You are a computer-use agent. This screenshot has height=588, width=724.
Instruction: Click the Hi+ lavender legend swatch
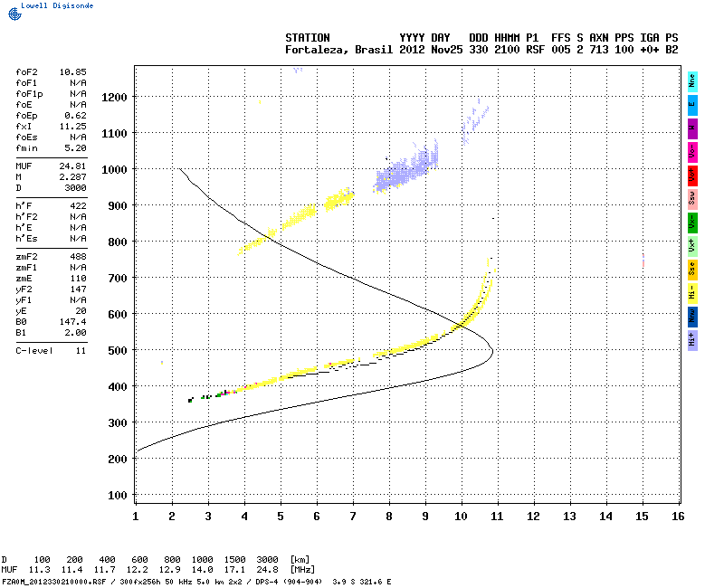click(691, 340)
